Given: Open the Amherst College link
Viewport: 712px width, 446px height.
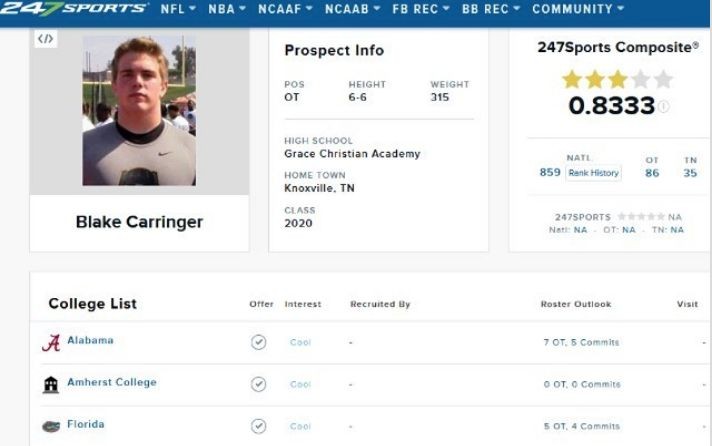Looking at the screenshot, I should (x=112, y=382).
